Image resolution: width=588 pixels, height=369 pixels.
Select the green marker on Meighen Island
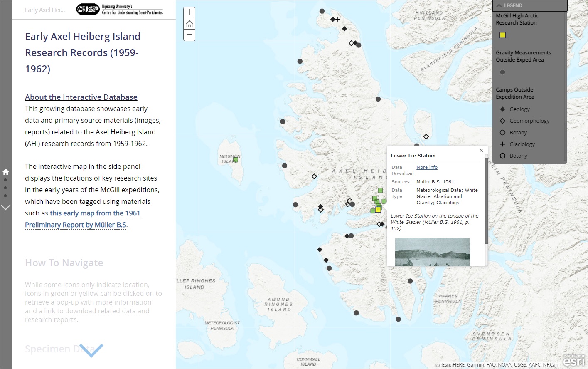click(x=236, y=159)
